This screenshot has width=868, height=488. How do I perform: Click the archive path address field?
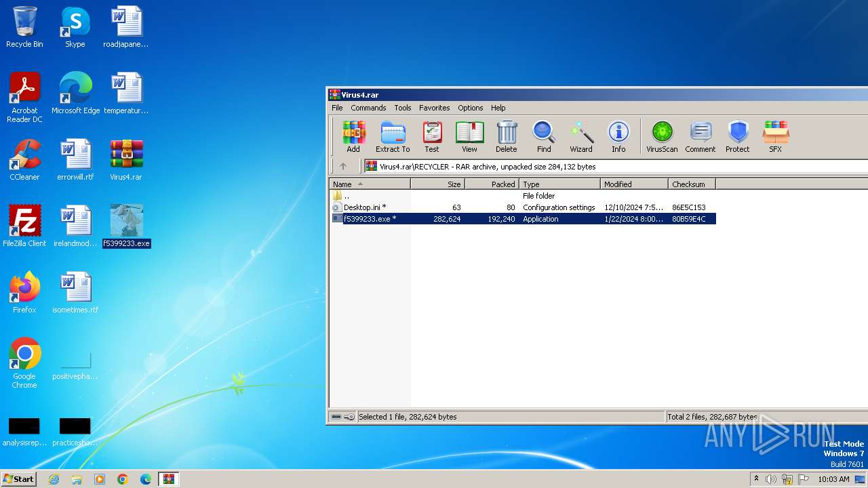(616, 166)
